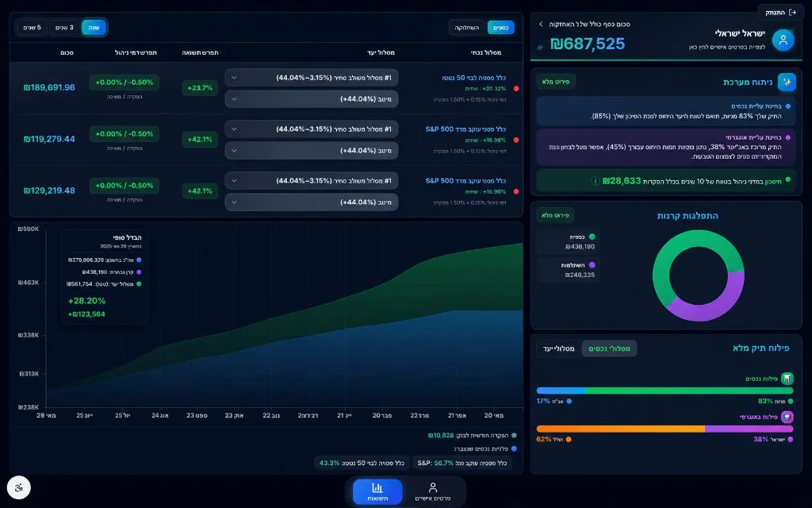The width and height of the screenshot is (812, 508).
Task: Click the sparkle icon beside ניתוח מערכת
Action: 787,82
